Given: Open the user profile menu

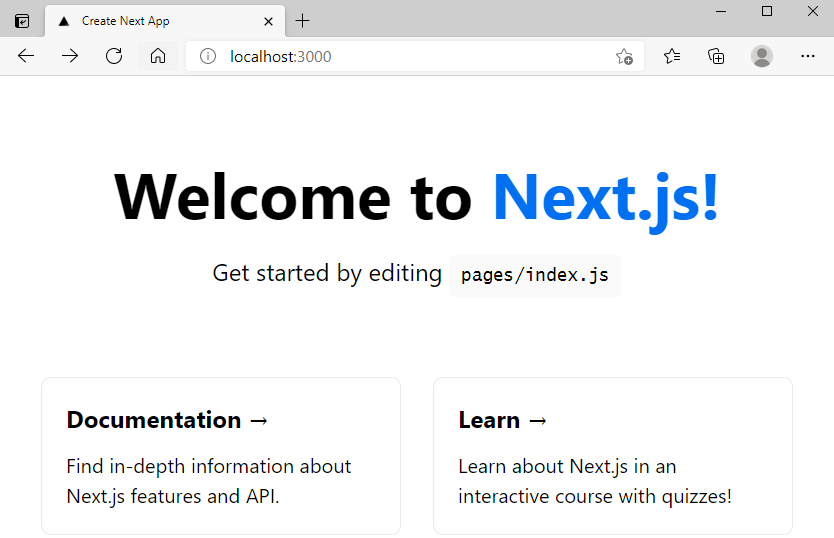Looking at the screenshot, I should coord(762,56).
